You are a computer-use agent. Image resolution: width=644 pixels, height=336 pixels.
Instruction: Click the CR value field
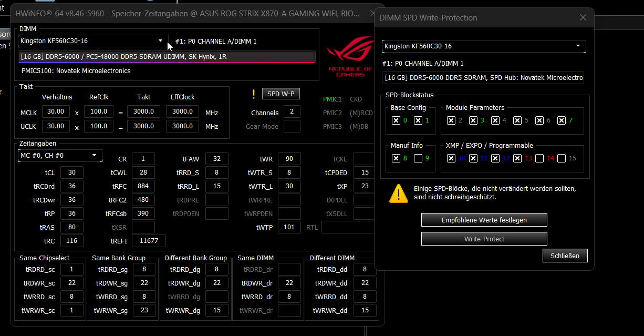click(143, 159)
